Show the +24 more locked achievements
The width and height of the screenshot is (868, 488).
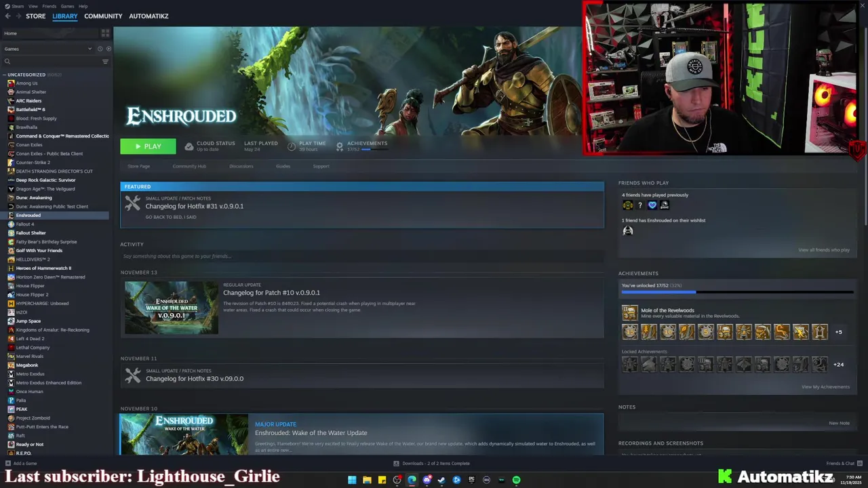[x=839, y=365]
